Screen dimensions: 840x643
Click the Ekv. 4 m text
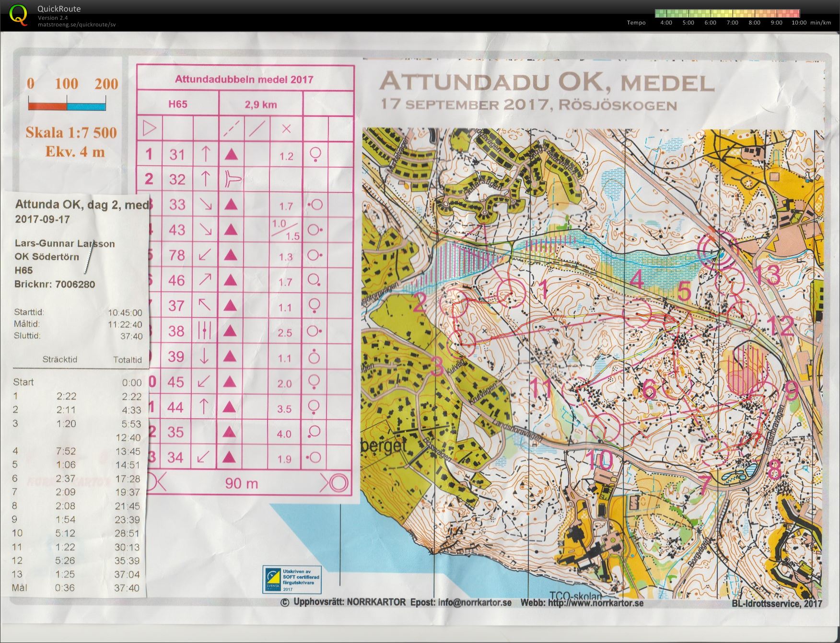point(75,151)
